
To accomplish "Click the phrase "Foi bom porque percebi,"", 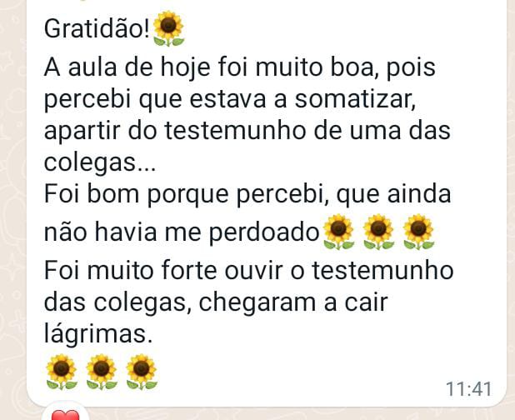I will point(187,195).
